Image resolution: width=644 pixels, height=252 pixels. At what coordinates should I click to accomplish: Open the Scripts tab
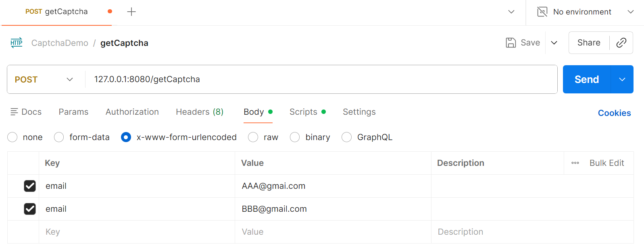tap(303, 112)
